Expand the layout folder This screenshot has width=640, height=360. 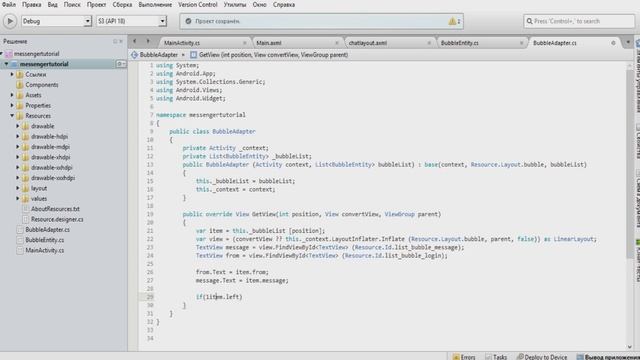18,188
